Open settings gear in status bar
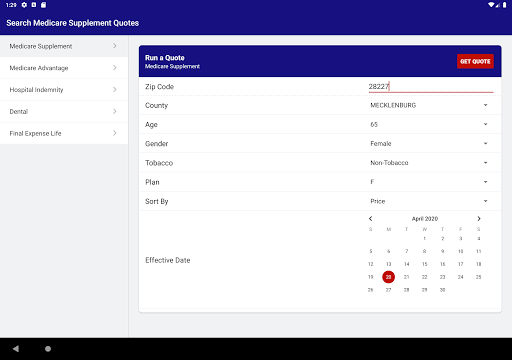Screen dimensions: 512x360 (24, 5)
